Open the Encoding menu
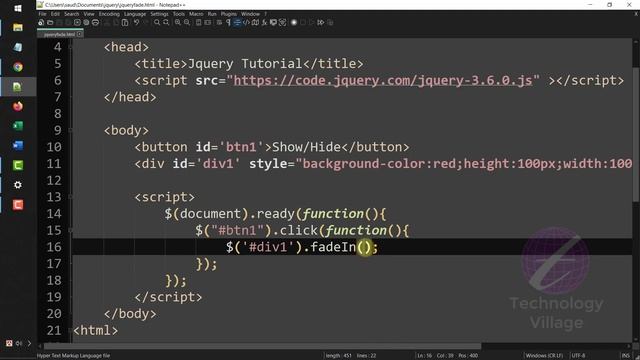The height and width of the screenshot is (360, 640). point(109,14)
